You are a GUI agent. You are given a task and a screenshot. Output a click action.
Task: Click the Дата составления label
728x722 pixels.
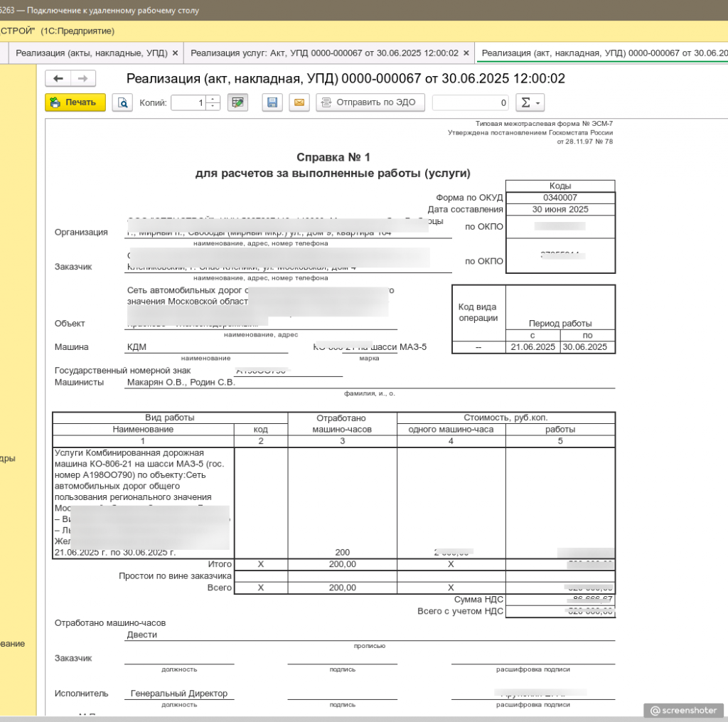coord(465,210)
